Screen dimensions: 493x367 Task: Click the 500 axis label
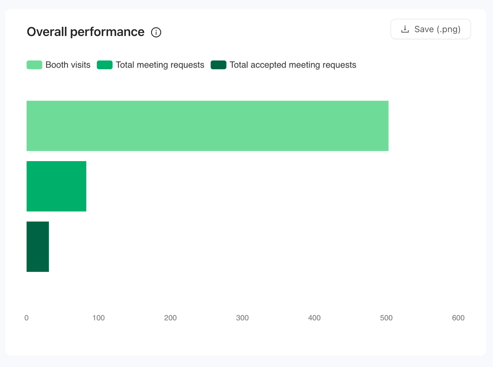[386, 318]
